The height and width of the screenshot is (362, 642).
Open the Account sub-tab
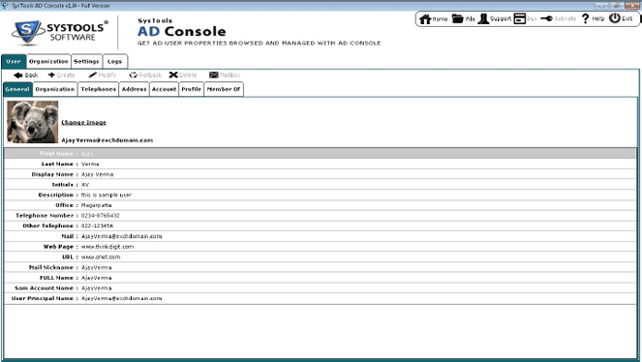(x=164, y=89)
